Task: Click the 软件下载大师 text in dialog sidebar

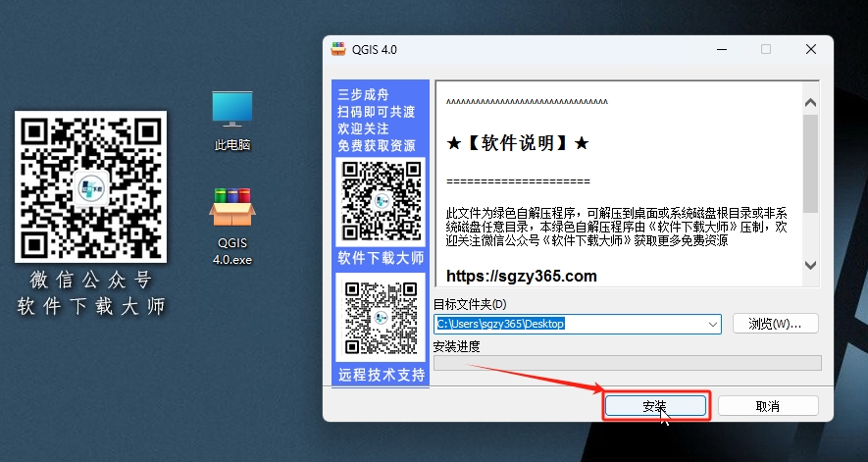Action: pos(381,258)
